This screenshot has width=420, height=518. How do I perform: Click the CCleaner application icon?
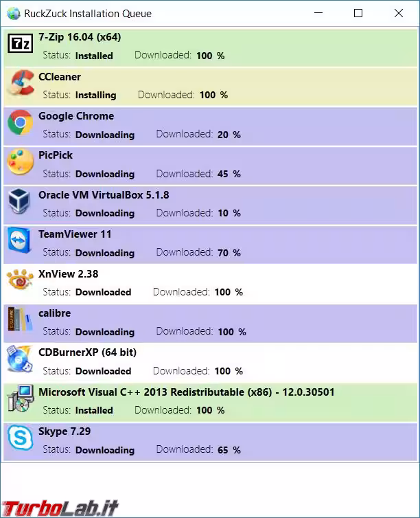[21, 82]
